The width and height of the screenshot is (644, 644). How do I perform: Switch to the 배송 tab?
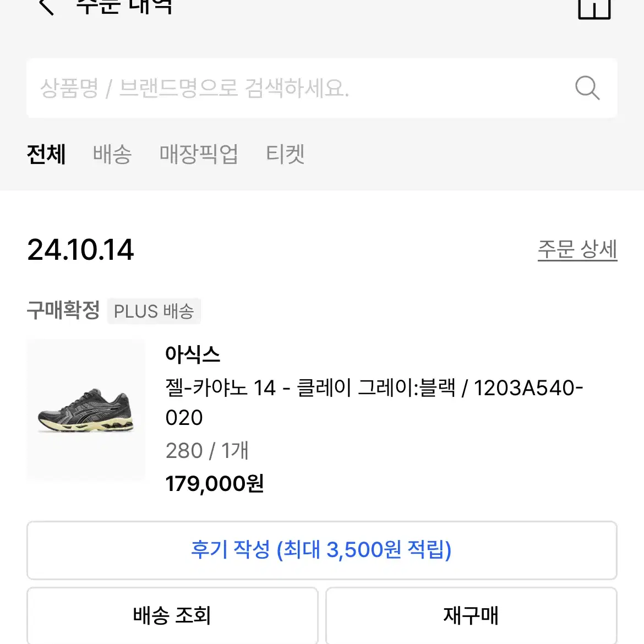point(112,155)
